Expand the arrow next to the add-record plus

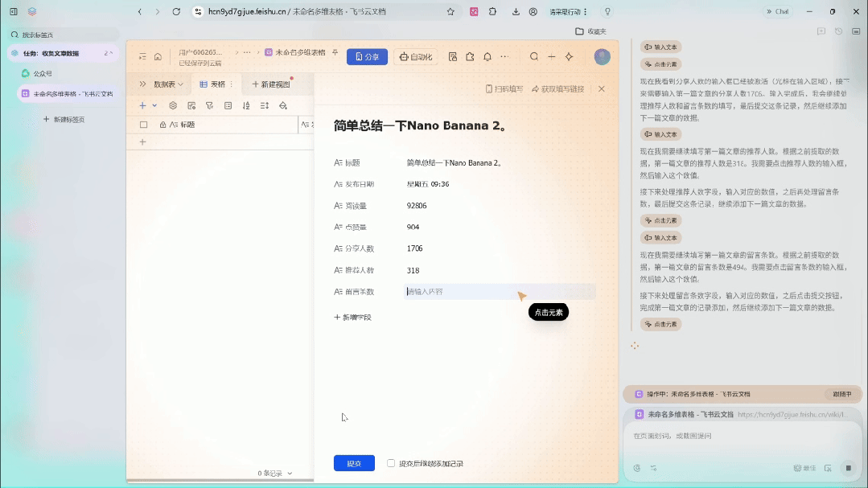pyautogui.click(x=154, y=105)
